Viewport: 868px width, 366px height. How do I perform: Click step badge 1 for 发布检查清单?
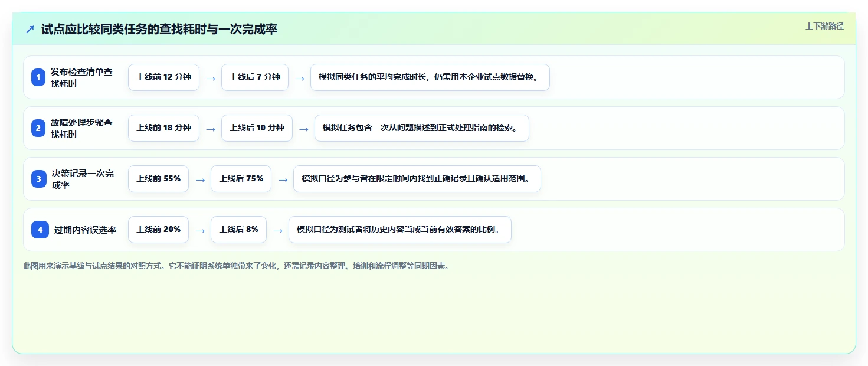pyautogui.click(x=38, y=77)
